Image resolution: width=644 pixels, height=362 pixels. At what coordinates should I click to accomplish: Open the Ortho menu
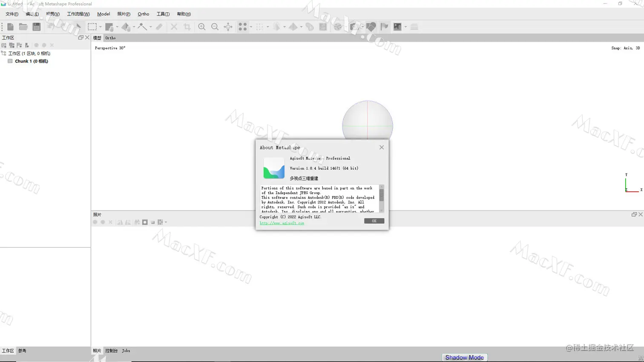(144, 14)
